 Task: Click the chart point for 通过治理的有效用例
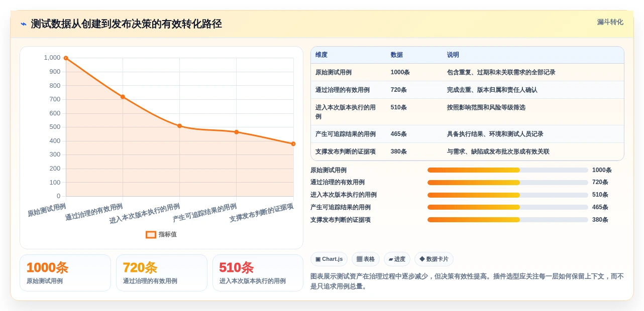click(123, 97)
